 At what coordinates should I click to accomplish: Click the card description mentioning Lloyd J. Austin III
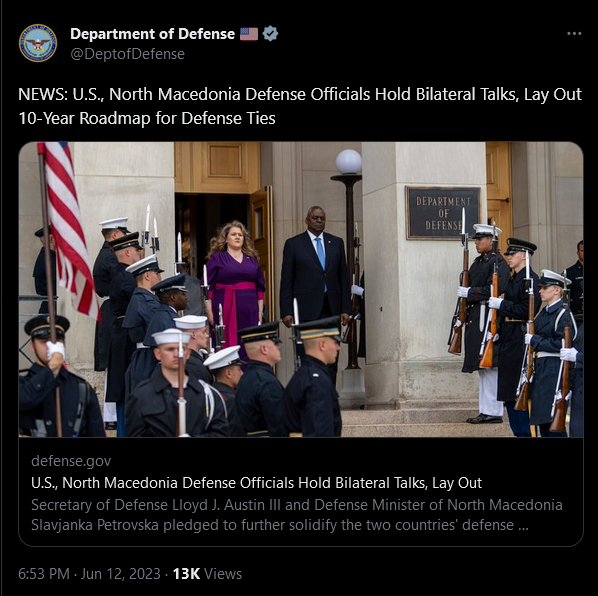click(297, 515)
